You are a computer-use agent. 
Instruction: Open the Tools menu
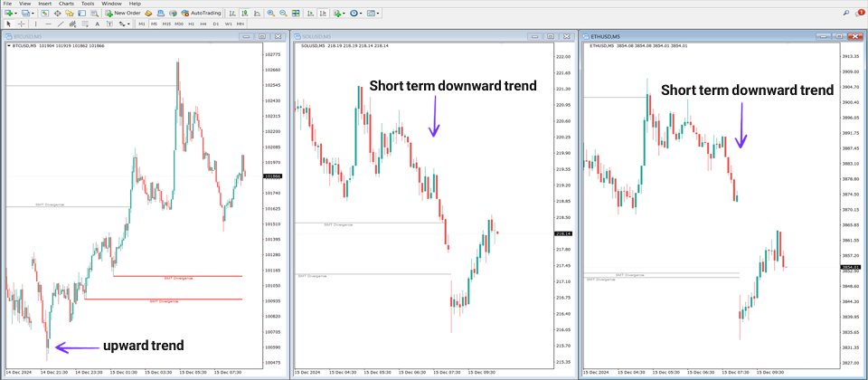88,4
